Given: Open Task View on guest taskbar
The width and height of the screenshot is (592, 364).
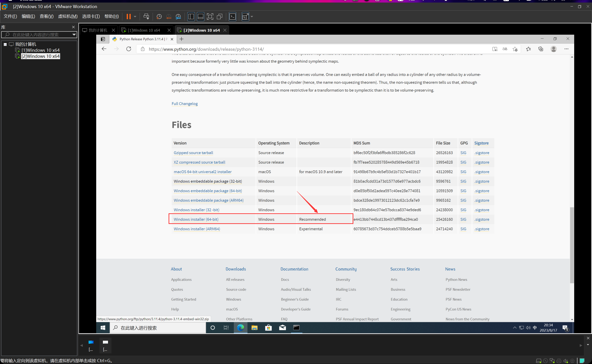Looking at the screenshot, I should [x=226, y=328].
